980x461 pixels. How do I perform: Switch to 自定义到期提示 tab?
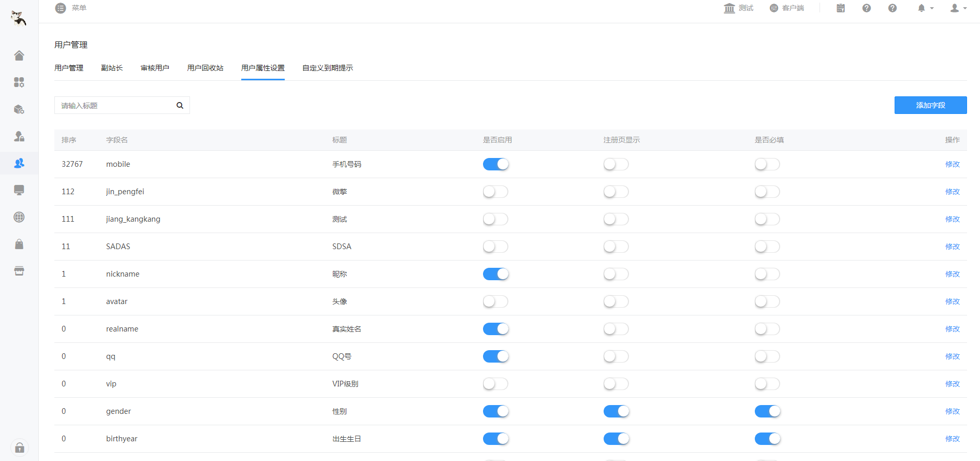(x=328, y=68)
